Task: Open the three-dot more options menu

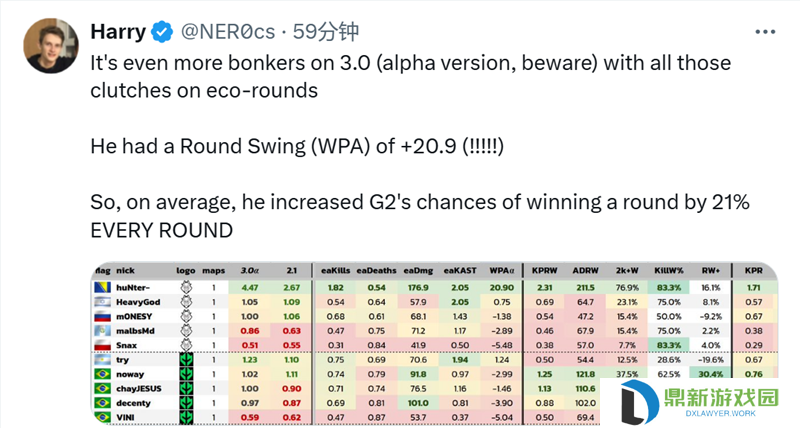Action: tap(765, 32)
